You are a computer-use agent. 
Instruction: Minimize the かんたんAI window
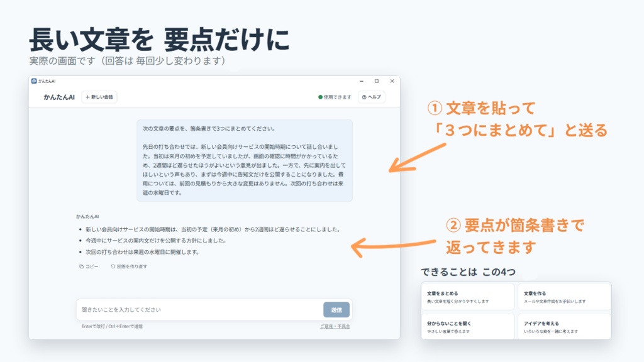[x=362, y=81]
